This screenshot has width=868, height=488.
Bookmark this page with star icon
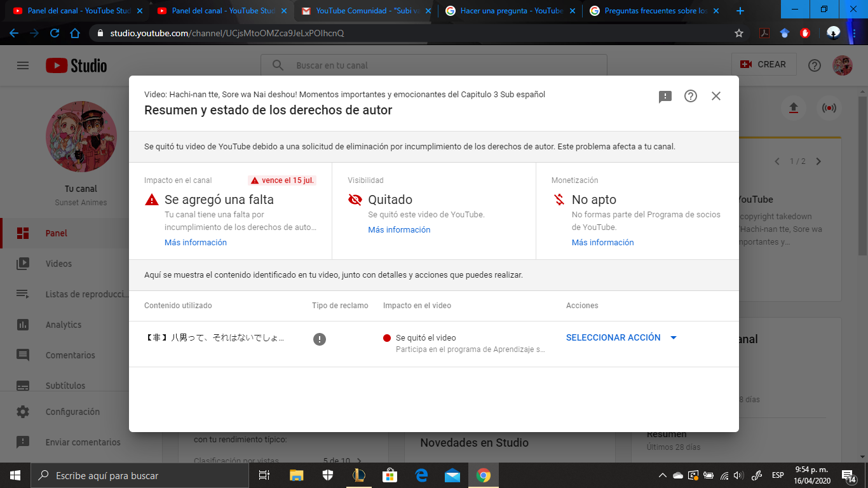[739, 33]
